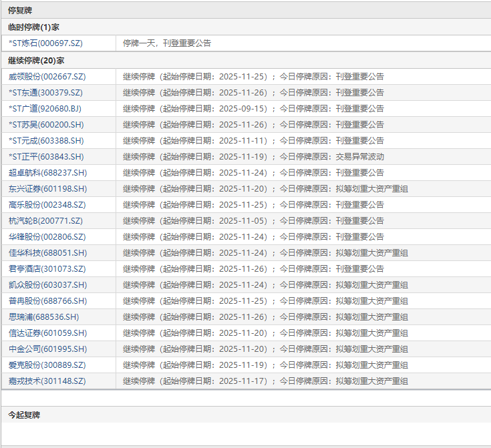Select the 临时停牌(1)家 heading

coord(33,27)
